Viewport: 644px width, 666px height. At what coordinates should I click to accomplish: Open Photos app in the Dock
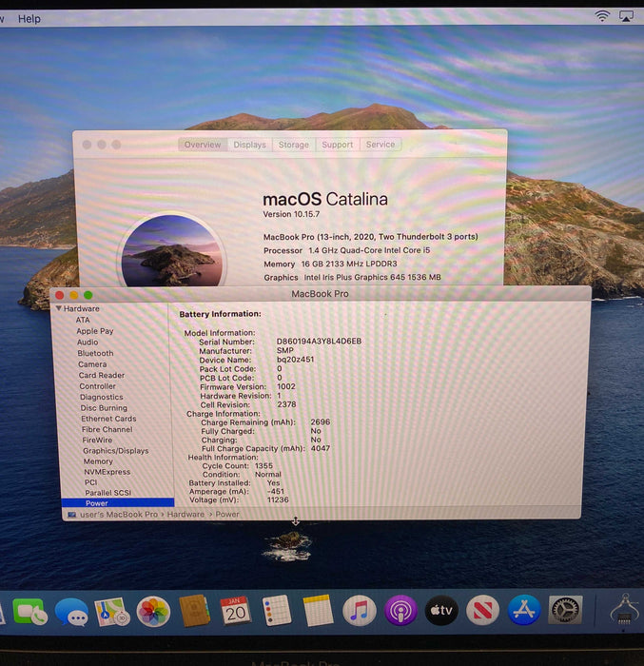tap(153, 612)
